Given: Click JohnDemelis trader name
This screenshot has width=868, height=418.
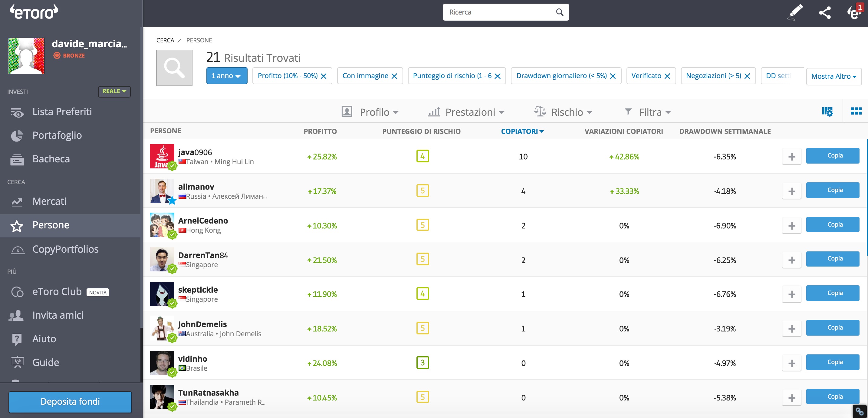Looking at the screenshot, I should [x=202, y=324].
